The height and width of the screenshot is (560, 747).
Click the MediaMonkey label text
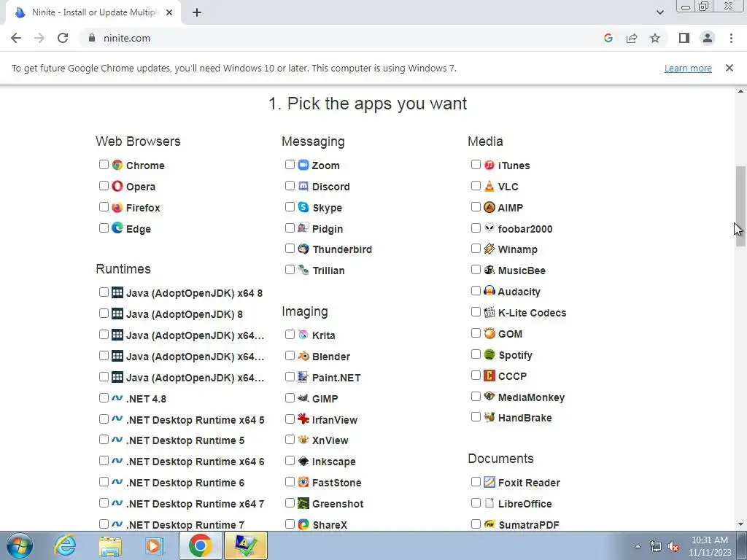click(531, 397)
